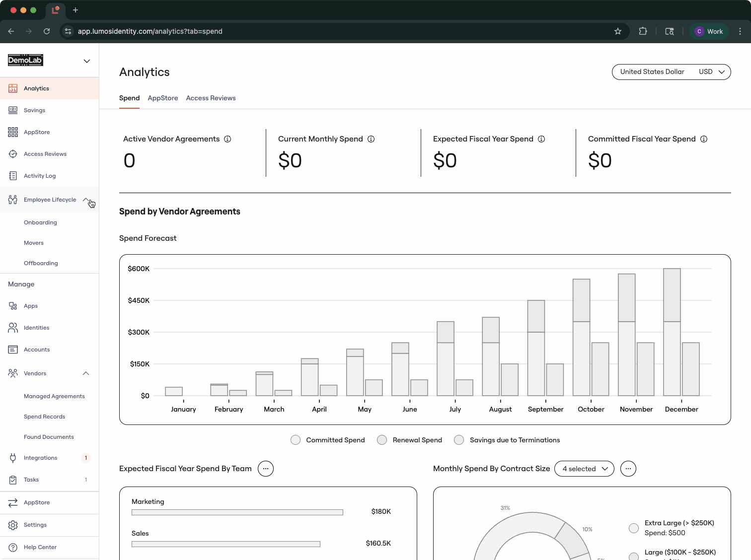Switch to the Spend tab

pyautogui.click(x=129, y=98)
